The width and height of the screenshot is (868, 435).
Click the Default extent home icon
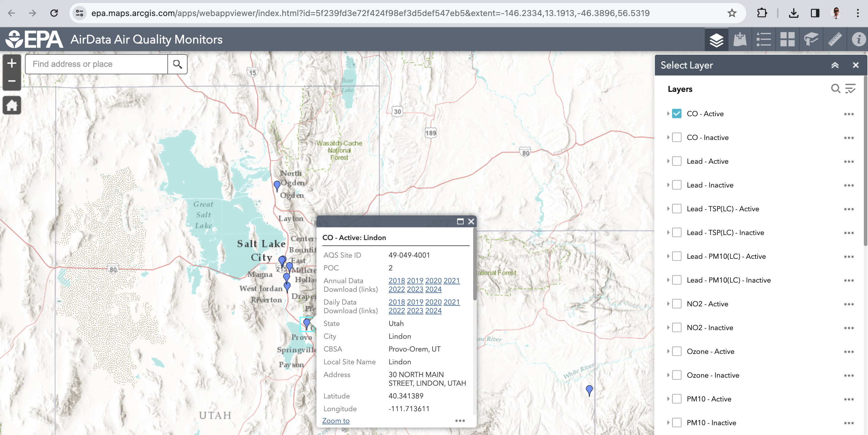[x=12, y=105]
